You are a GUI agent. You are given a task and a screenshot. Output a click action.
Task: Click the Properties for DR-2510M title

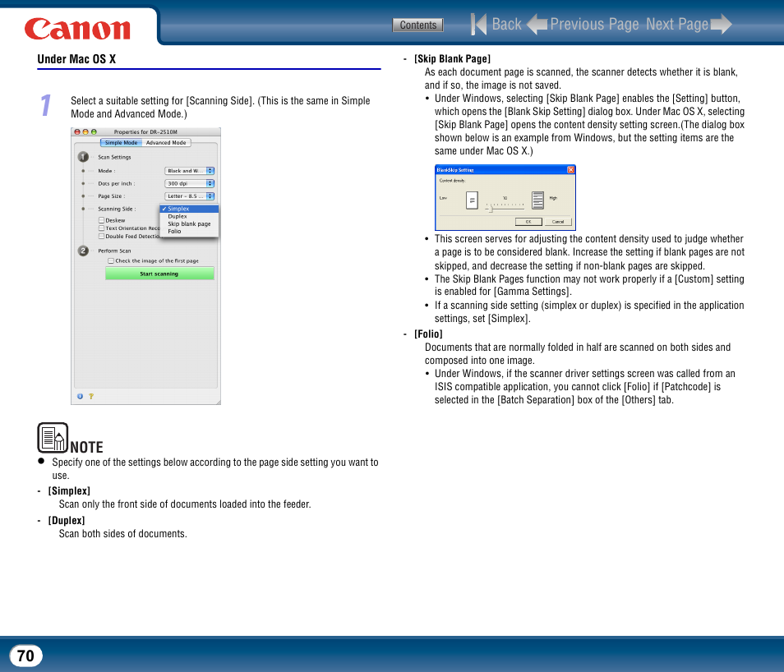coord(145,132)
